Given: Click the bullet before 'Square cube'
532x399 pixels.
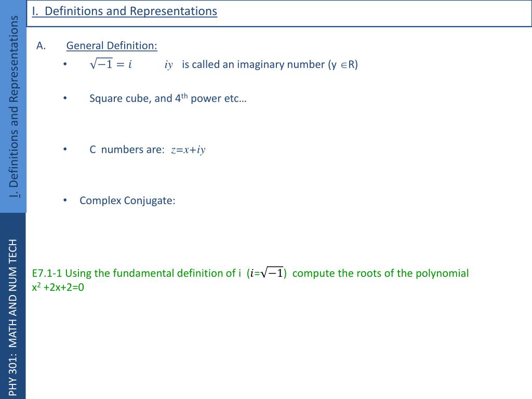Looking at the screenshot, I should [x=65, y=98].
